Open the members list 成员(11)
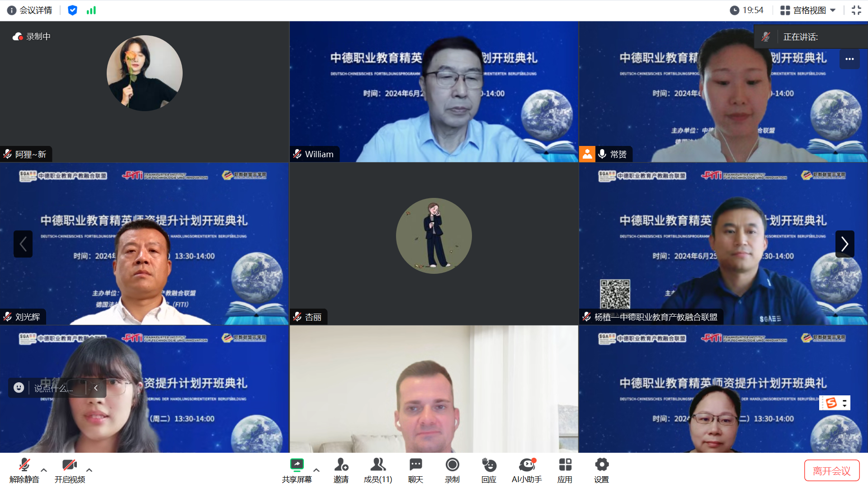Screen dimensions: 868x488 (x=378, y=470)
